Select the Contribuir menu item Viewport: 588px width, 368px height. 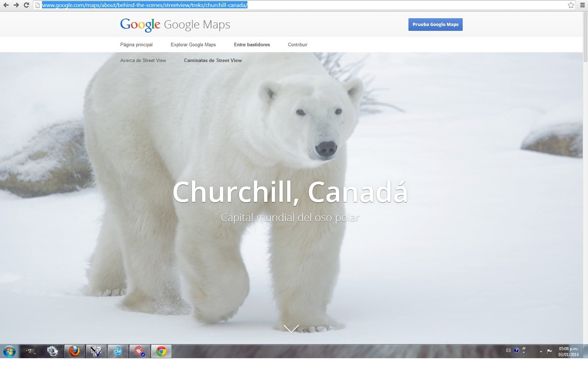coord(297,45)
